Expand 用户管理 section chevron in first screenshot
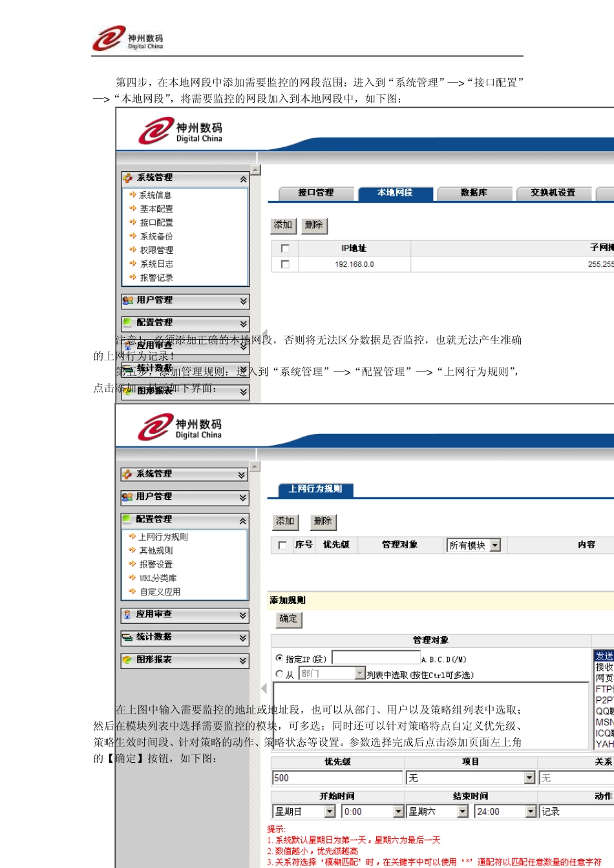The height and width of the screenshot is (868, 614). point(243,301)
